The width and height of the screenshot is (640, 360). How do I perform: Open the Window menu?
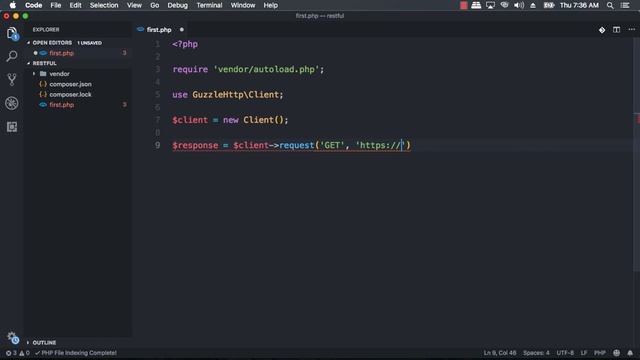point(243,5)
